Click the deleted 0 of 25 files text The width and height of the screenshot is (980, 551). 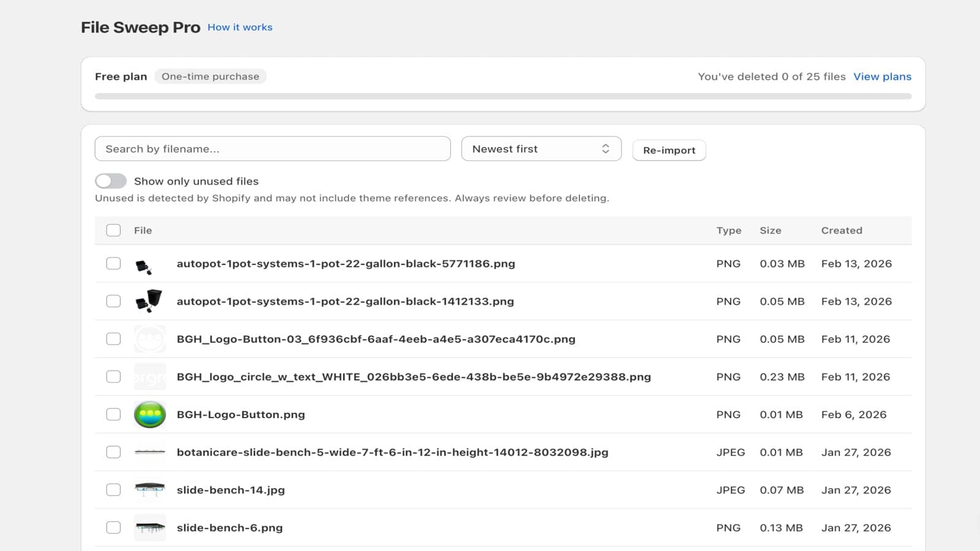(x=772, y=77)
